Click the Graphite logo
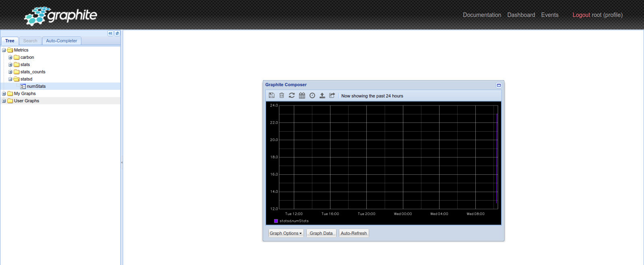The height and width of the screenshot is (265, 644). click(61, 16)
